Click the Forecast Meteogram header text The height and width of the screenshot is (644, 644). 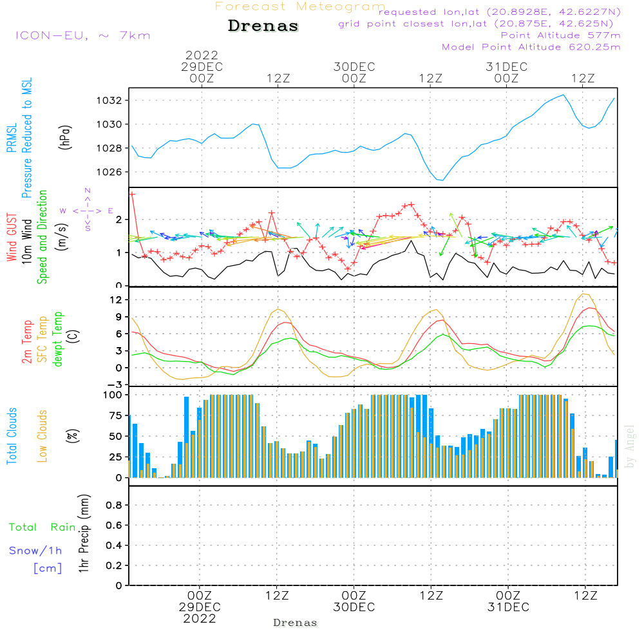(300, 6)
